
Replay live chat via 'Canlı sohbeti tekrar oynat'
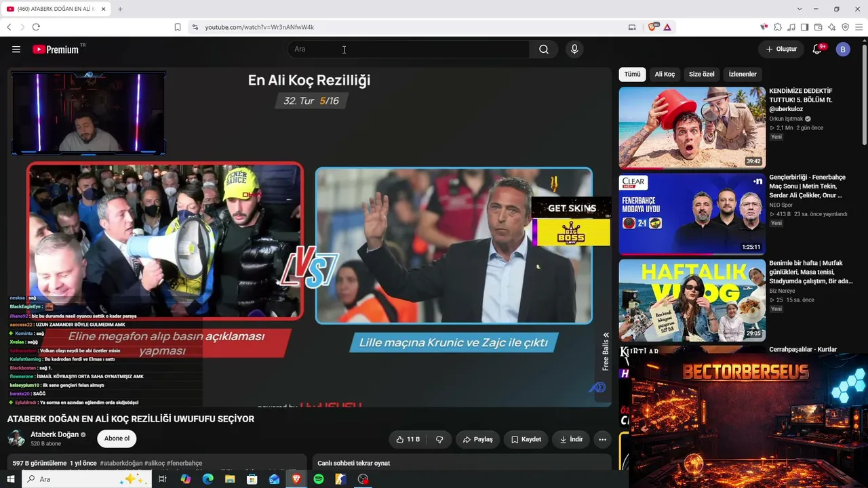(x=354, y=464)
